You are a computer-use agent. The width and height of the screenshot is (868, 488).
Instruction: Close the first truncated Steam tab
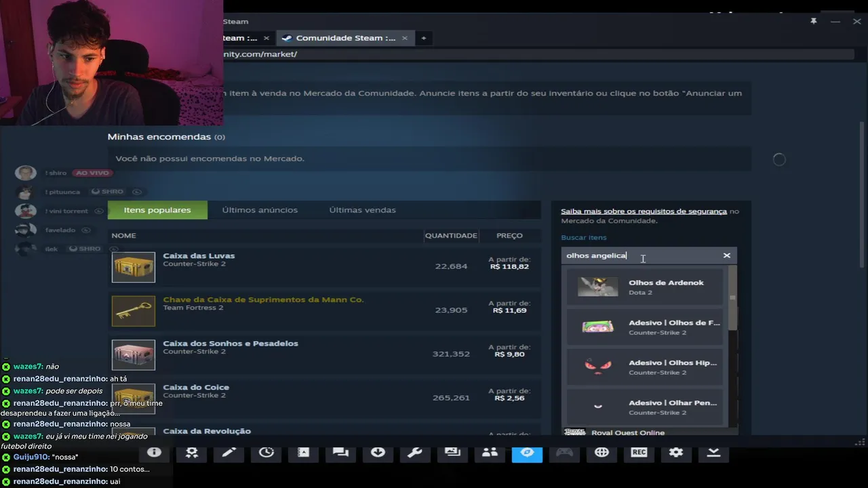(x=267, y=38)
